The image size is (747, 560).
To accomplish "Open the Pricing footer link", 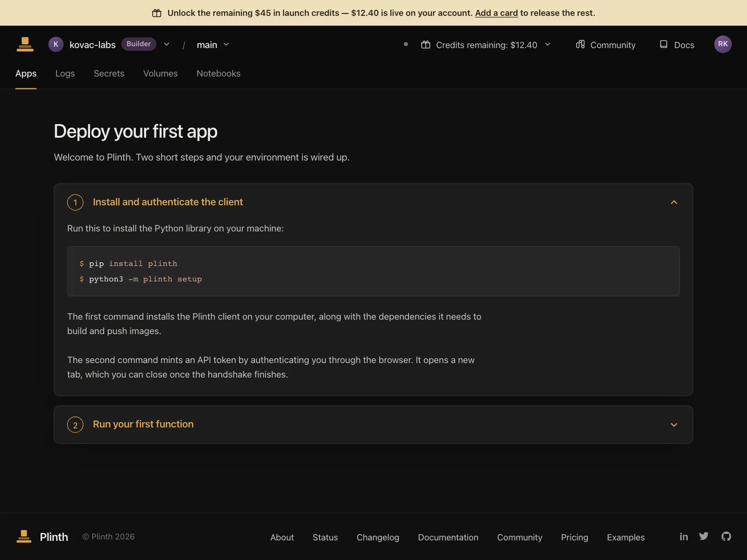I will (574, 537).
